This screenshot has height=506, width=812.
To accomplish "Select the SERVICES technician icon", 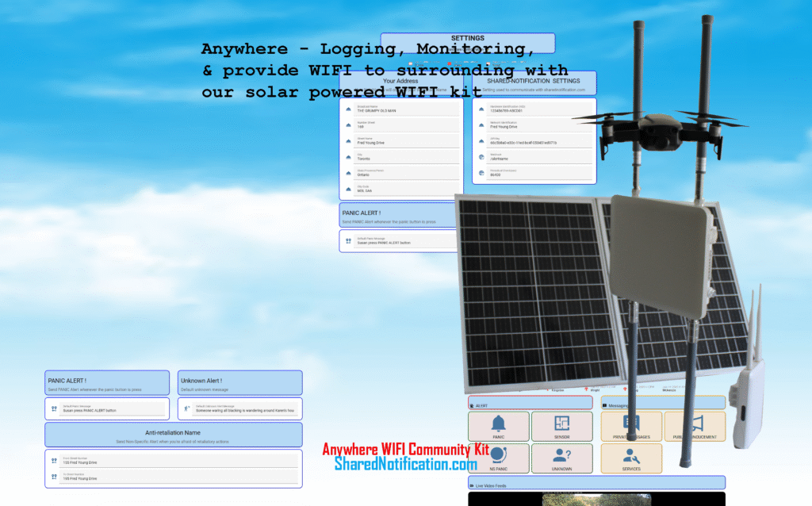I will coord(631,458).
